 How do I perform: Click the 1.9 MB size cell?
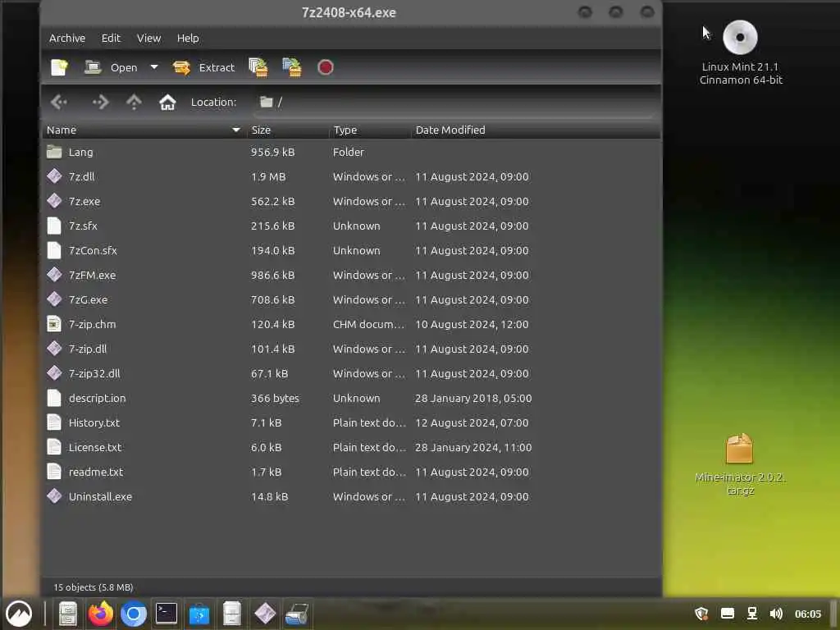[x=268, y=176]
